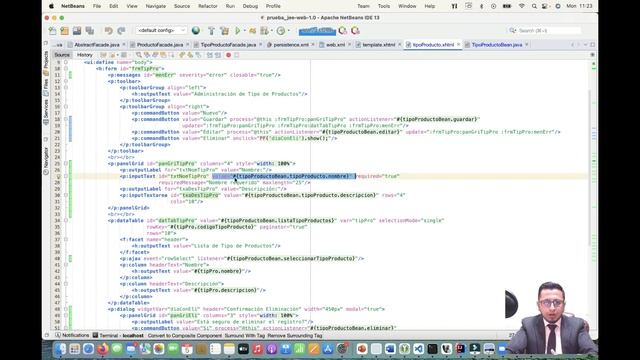Open Music app from the Dock
The width and height of the screenshot is (640, 360).
[257, 349]
